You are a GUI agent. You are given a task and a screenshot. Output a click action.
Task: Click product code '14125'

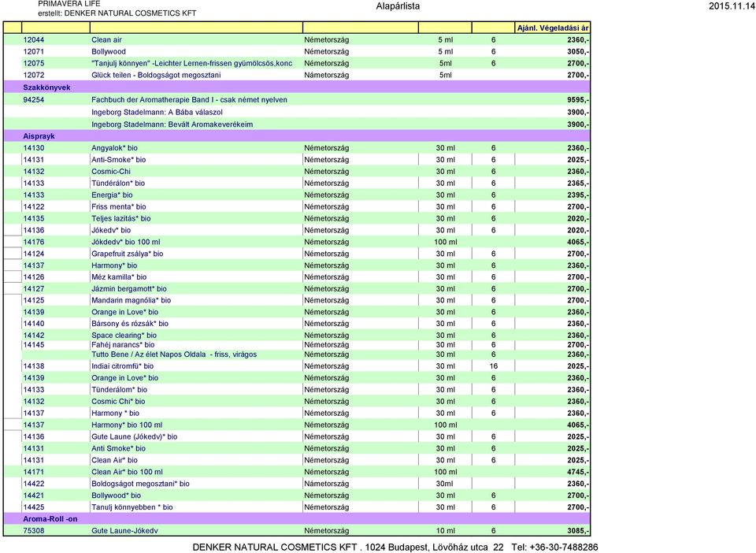click(x=34, y=300)
